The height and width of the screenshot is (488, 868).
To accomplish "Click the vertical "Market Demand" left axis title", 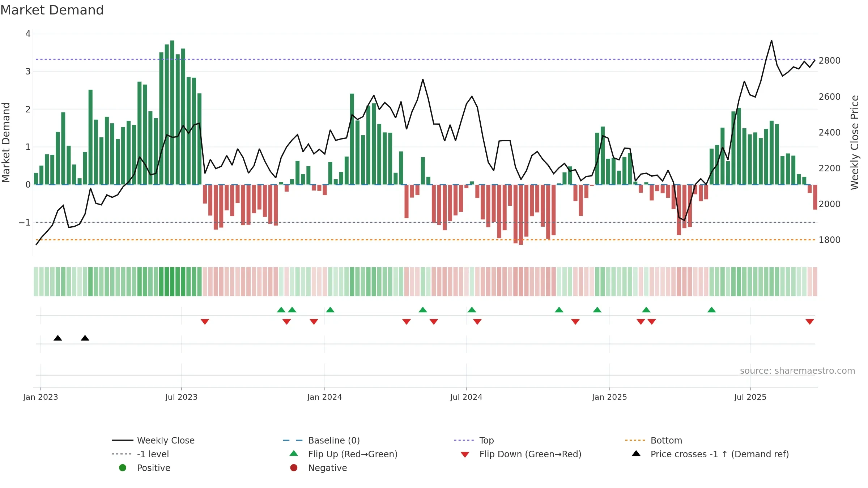I will point(6,142).
